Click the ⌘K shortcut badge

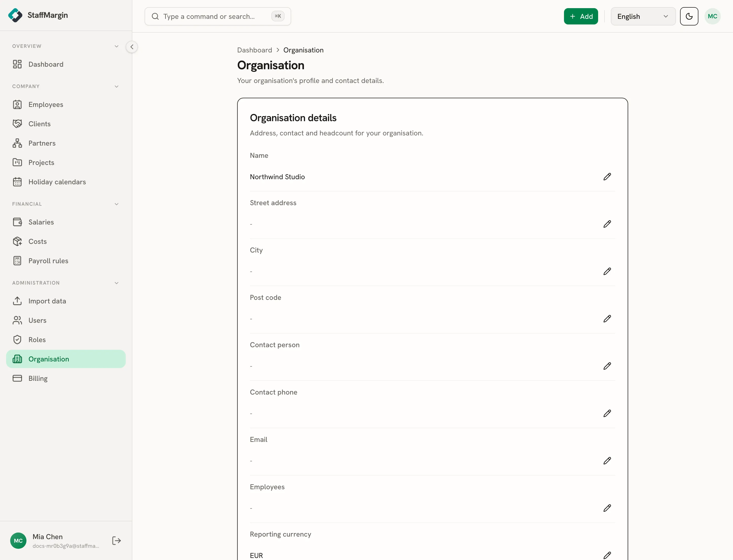point(278,16)
